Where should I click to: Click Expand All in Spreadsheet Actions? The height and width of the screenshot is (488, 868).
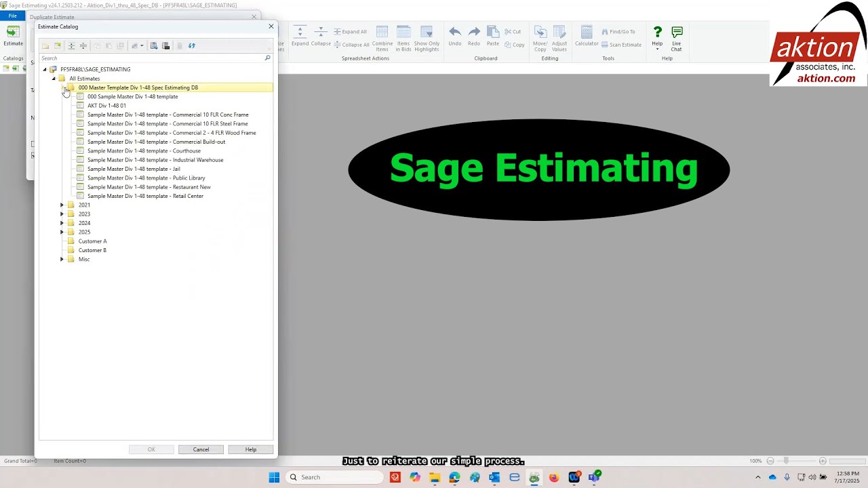coord(350,32)
